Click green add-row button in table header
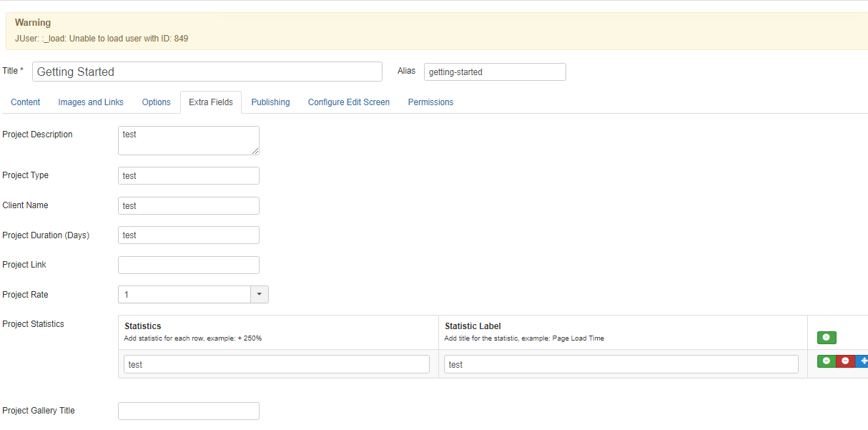The width and height of the screenshot is (868, 430). (827, 338)
